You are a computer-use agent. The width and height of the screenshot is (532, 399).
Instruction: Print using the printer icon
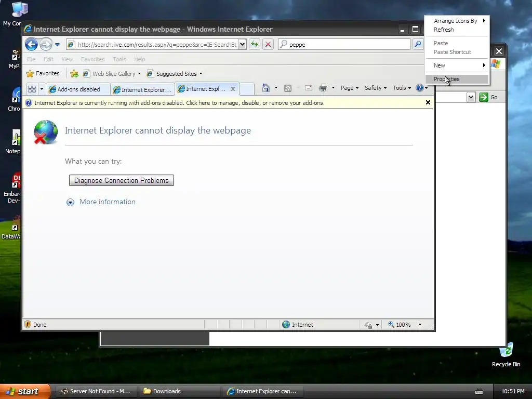click(323, 88)
